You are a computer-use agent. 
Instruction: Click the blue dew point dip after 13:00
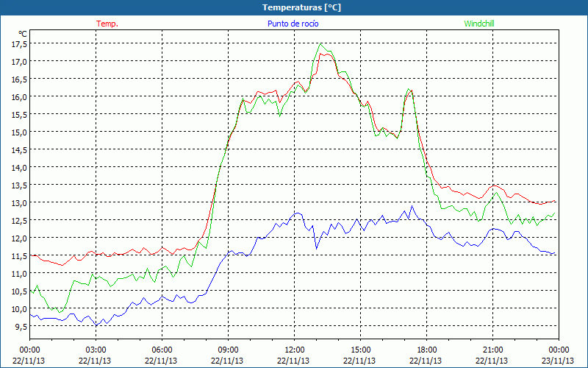316,249
